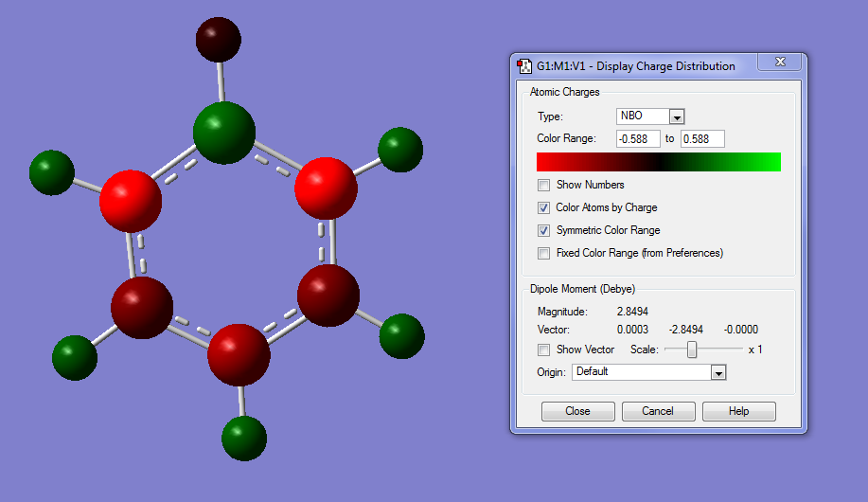This screenshot has width=868, height=502.
Task: Select the large green atom atop the ring
Action: point(224,133)
